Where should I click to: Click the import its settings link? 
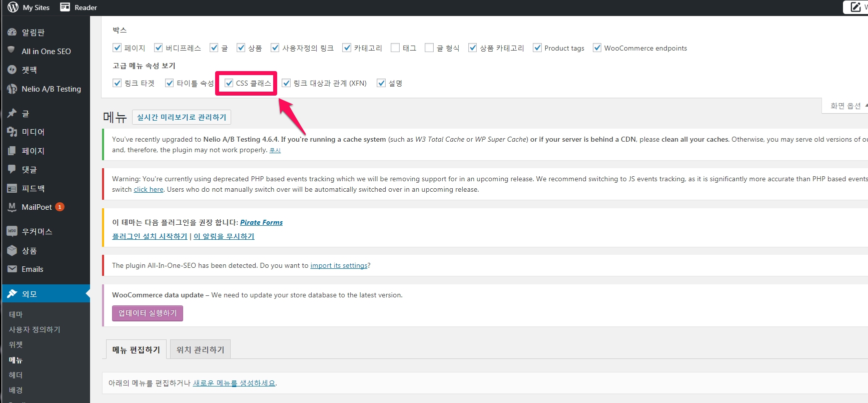(x=339, y=265)
